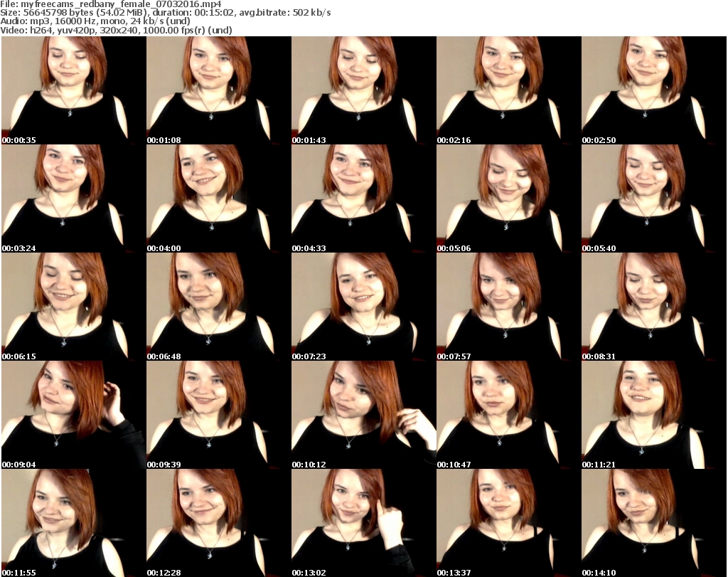Click the frame labeled 00:13:02
728x577 pixels.
363,523
